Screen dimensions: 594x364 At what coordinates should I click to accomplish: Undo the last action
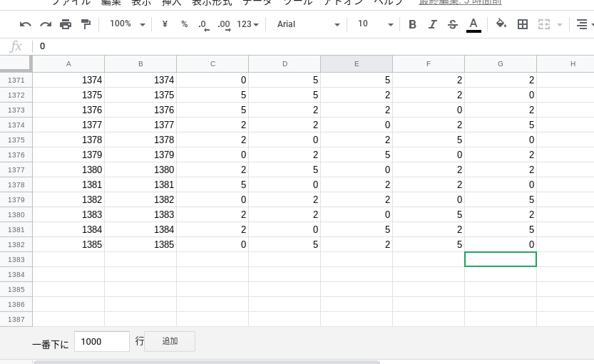26,25
